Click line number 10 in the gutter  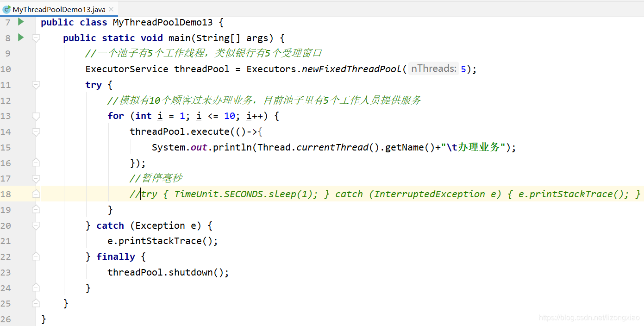(x=6, y=69)
